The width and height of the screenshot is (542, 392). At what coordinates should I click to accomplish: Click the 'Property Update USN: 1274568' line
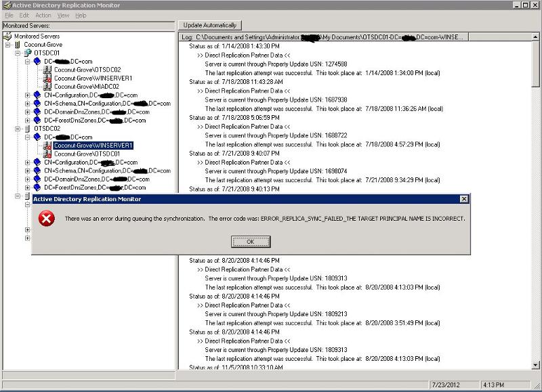point(276,64)
